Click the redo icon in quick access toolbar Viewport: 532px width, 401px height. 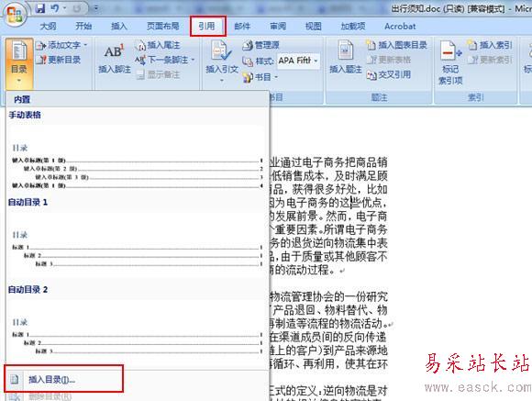77,8
